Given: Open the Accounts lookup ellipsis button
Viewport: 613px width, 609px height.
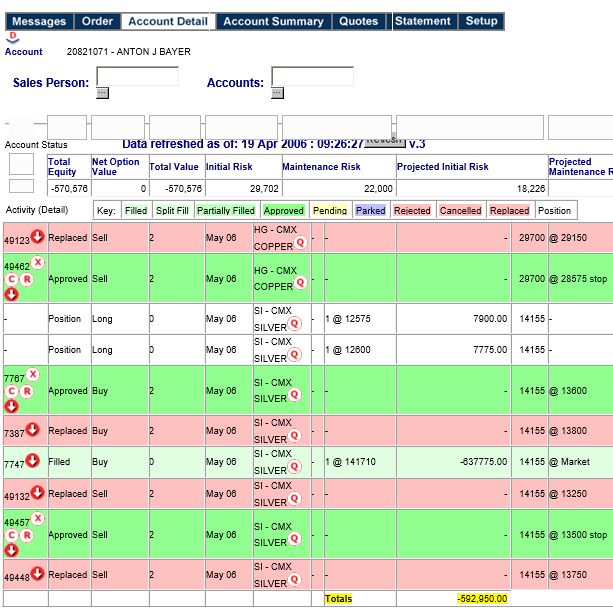Looking at the screenshot, I should [x=277, y=93].
